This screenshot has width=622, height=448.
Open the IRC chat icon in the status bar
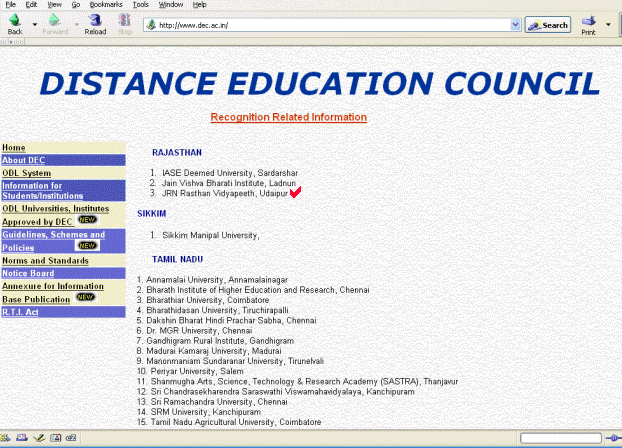71,438
